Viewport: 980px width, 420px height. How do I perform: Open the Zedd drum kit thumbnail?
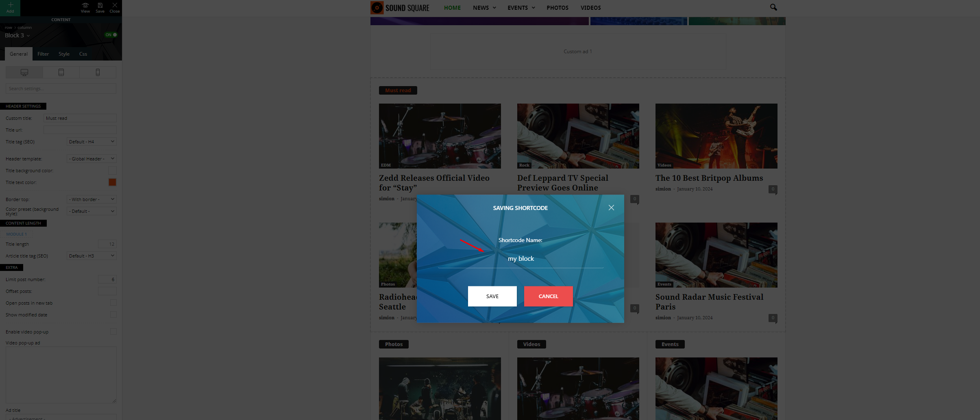[x=440, y=136]
